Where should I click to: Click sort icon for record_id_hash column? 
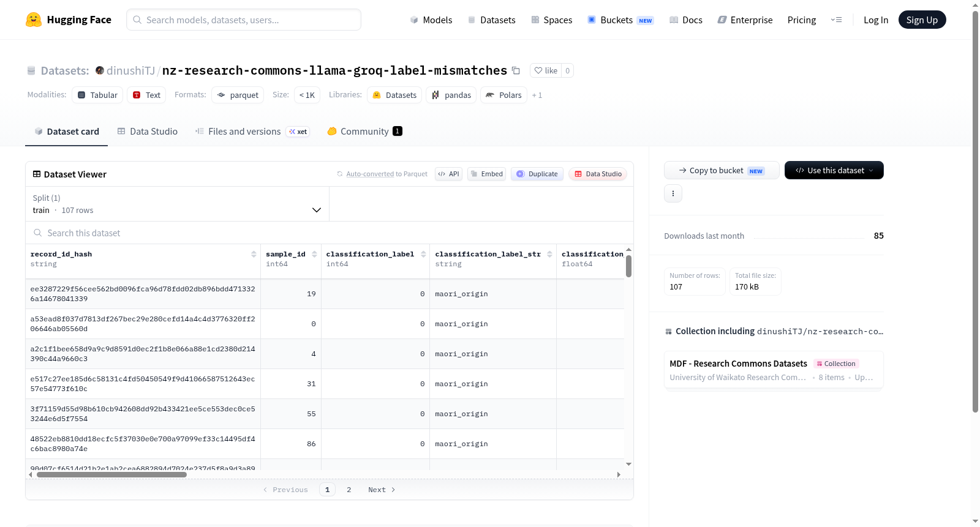(254, 254)
